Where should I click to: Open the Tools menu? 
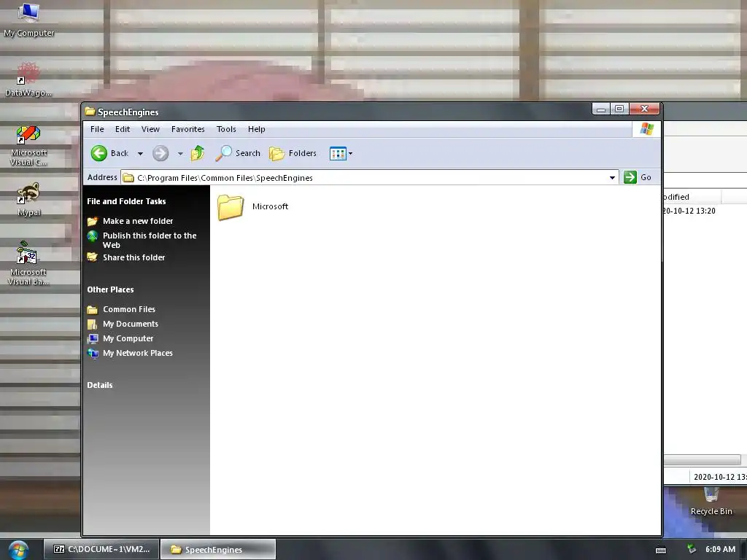tap(226, 129)
